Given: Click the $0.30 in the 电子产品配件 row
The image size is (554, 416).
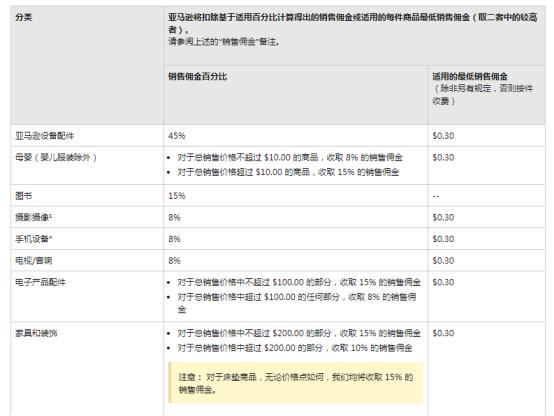Looking at the screenshot, I should pyautogui.click(x=443, y=282).
